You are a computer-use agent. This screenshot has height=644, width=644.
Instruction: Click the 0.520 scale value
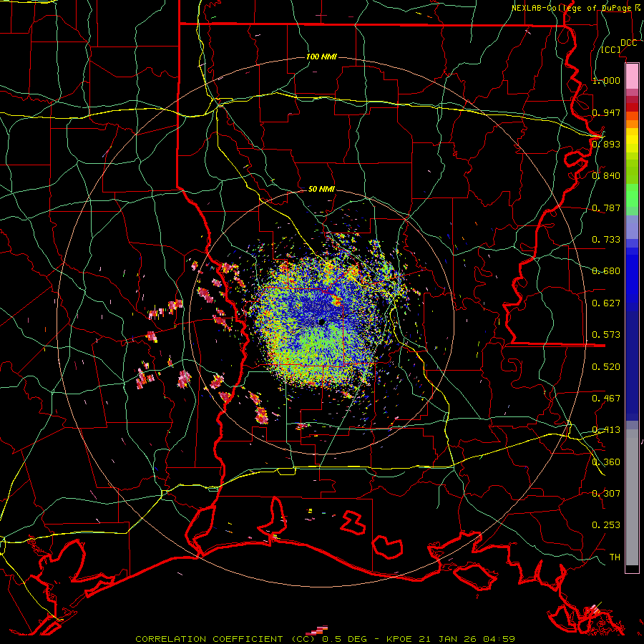(x=606, y=367)
